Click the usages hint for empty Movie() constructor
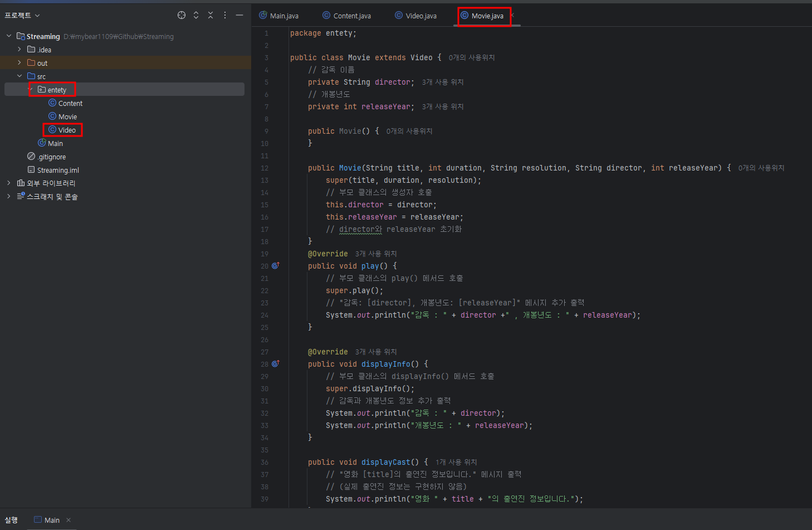 pyautogui.click(x=409, y=131)
